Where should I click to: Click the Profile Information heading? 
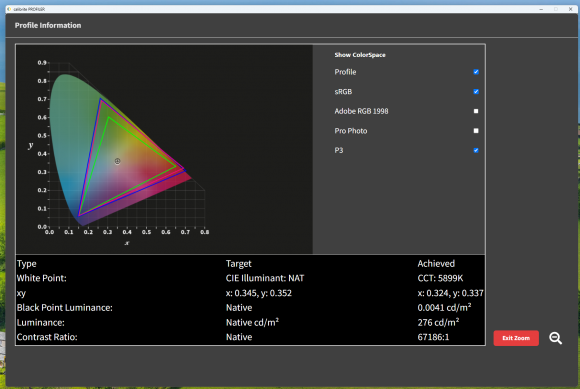tap(48, 25)
